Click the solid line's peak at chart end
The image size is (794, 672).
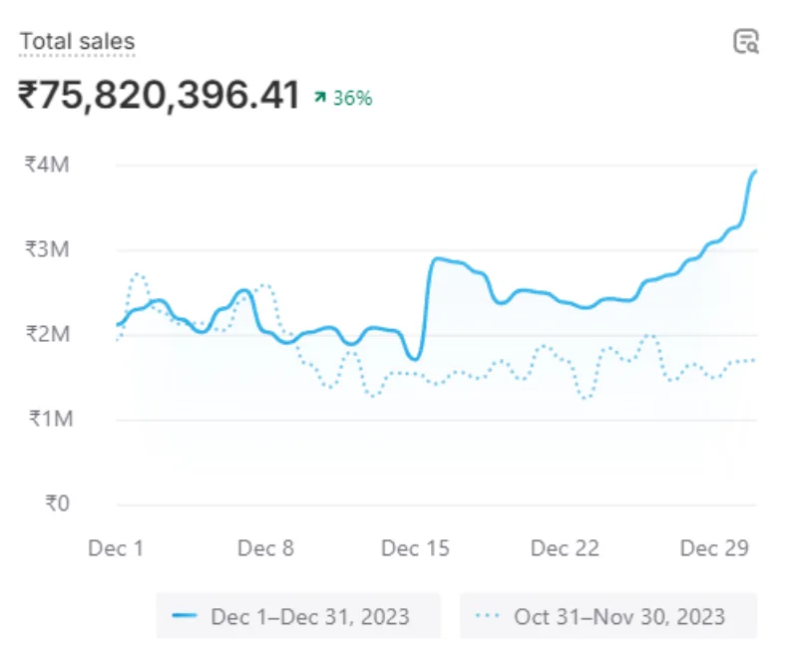coord(755,171)
